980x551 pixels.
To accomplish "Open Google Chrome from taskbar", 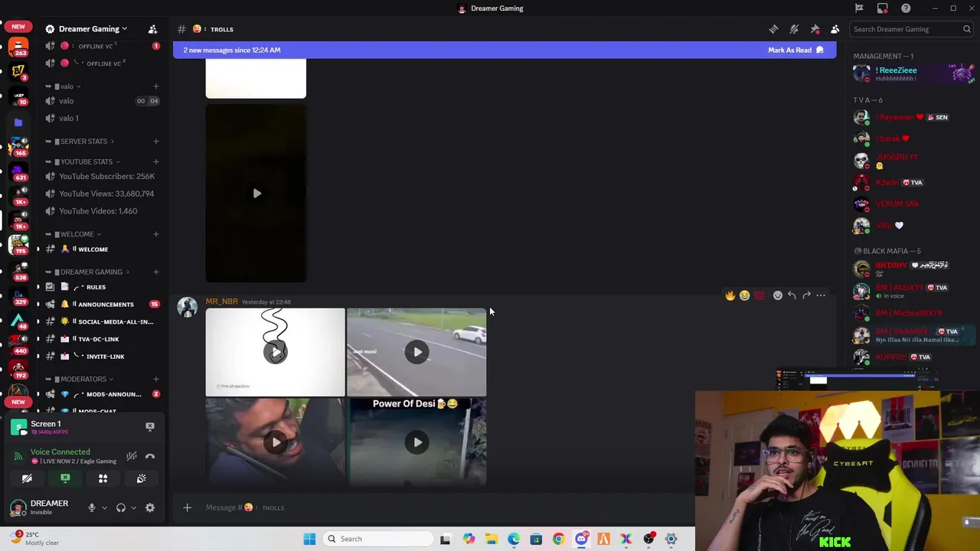I will coord(558,539).
